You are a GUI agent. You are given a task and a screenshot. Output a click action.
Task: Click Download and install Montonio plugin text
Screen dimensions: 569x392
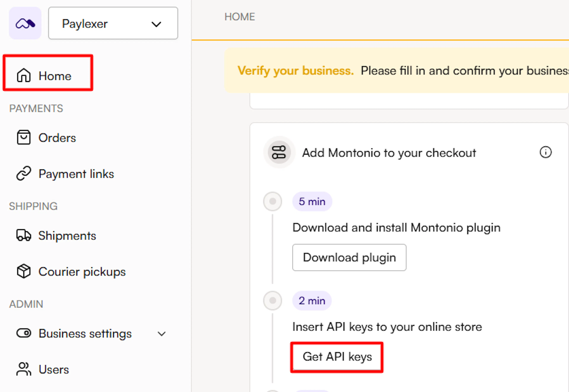(x=396, y=228)
